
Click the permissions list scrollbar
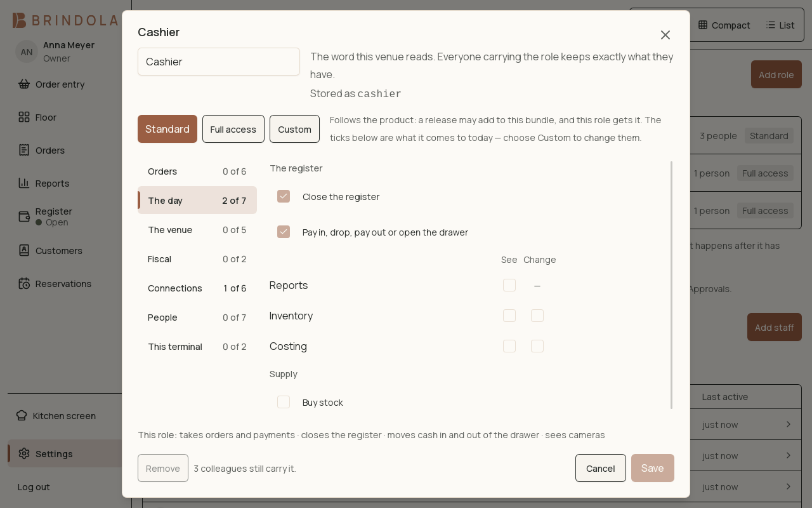[672, 285]
